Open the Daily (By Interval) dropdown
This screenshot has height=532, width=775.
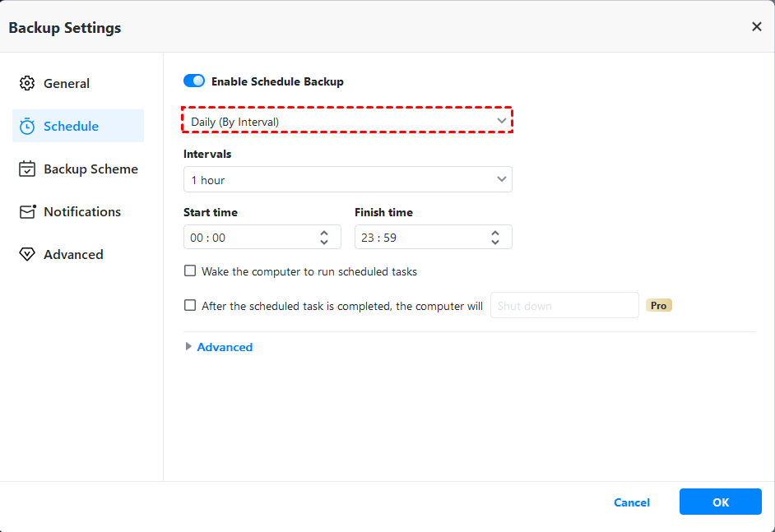pyautogui.click(x=347, y=121)
